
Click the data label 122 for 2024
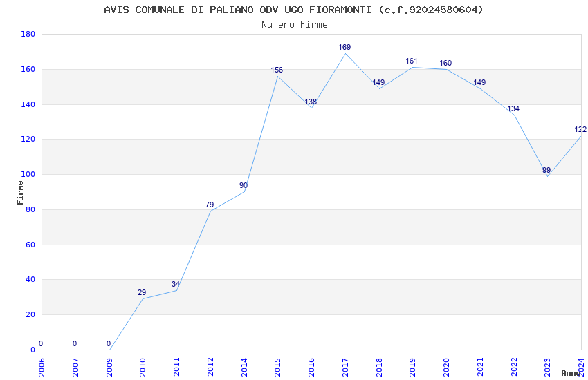pos(580,129)
